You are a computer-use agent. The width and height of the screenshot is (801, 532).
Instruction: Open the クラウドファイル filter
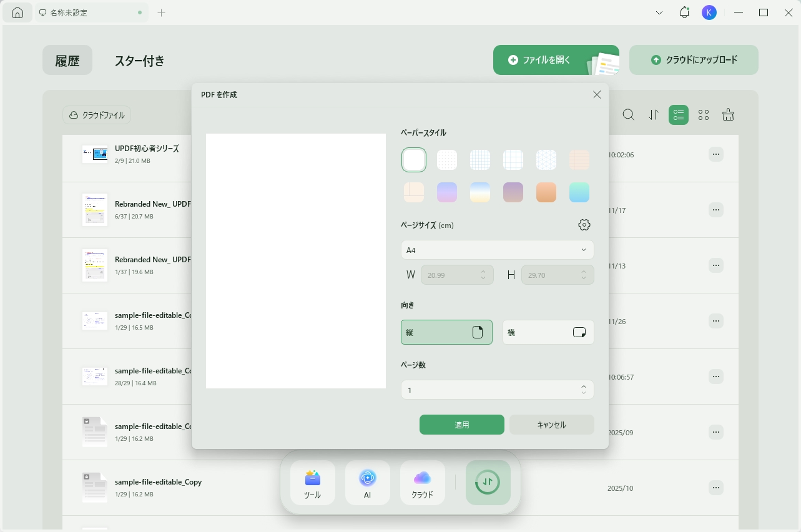[x=97, y=115]
